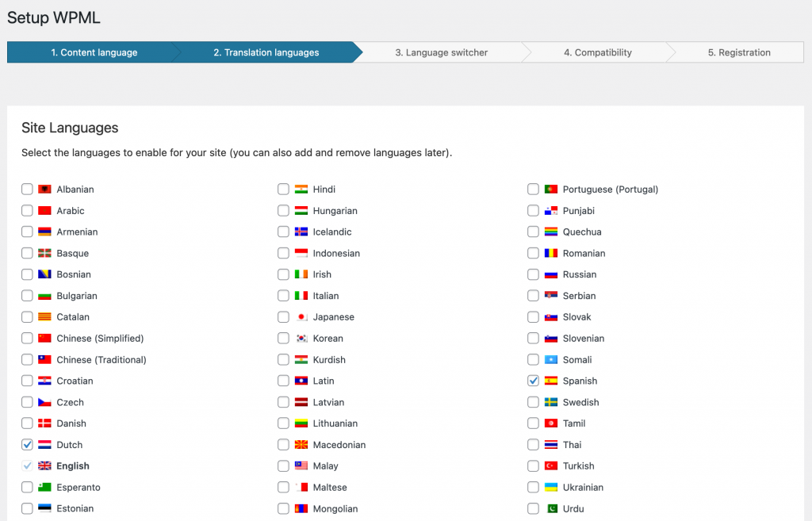Click the Maltese language label
The height and width of the screenshot is (521, 812).
click(330, 488)
